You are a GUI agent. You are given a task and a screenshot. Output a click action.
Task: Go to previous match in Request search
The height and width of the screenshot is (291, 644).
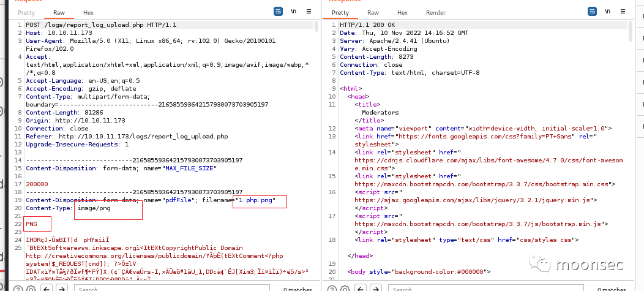[x=47, y=289]
